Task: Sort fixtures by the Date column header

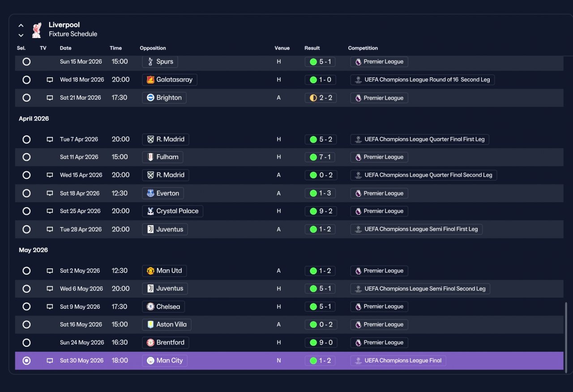Action: [66, 48]
